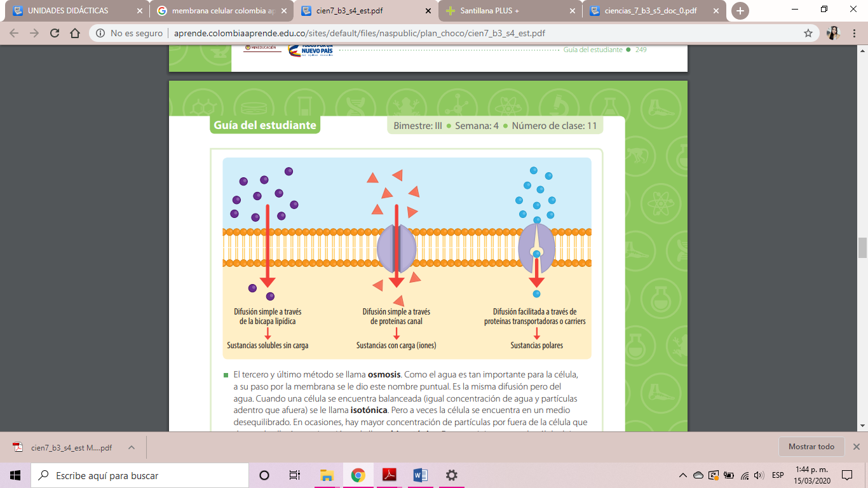Close the active cien7_b3_s4_est.pdf tab
This screenshot has height=488, width=868.
tap(429, 11)
